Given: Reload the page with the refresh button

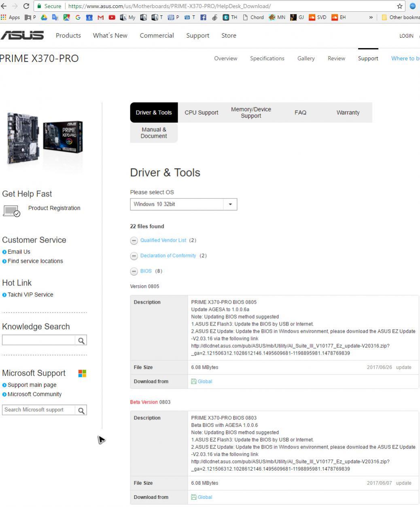Looking at the screenshot, I should (x=26, y=6).
